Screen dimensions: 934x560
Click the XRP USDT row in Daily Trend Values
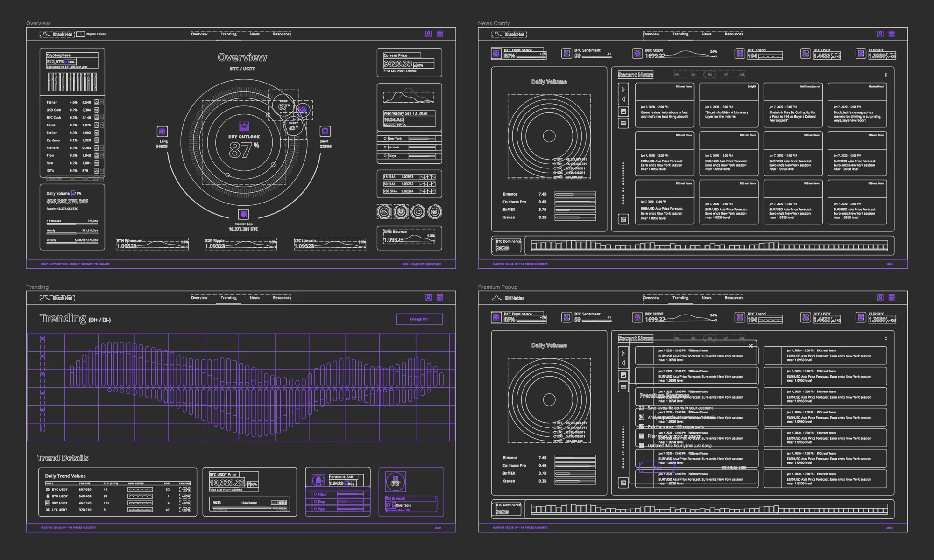tap(118, 503)
